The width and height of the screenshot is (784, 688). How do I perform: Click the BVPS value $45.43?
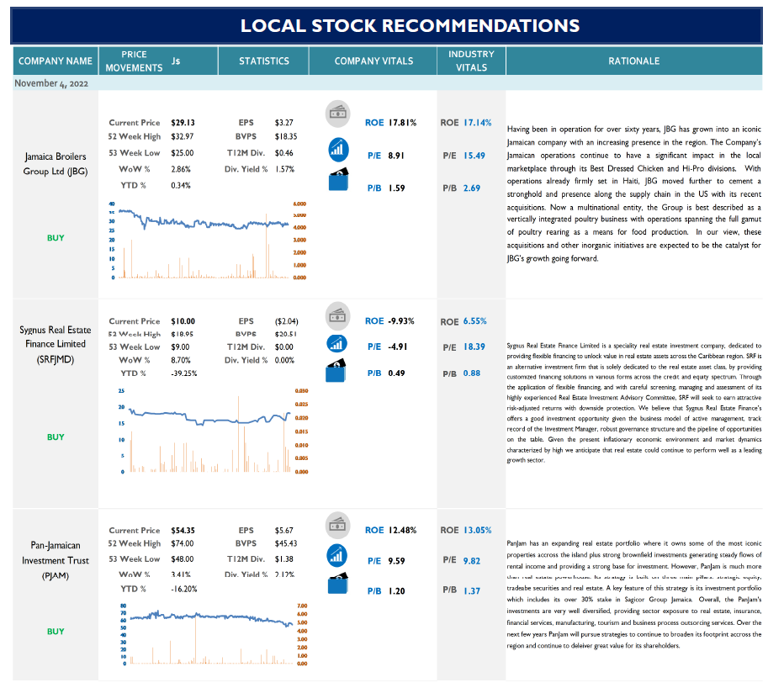point(286,543)
